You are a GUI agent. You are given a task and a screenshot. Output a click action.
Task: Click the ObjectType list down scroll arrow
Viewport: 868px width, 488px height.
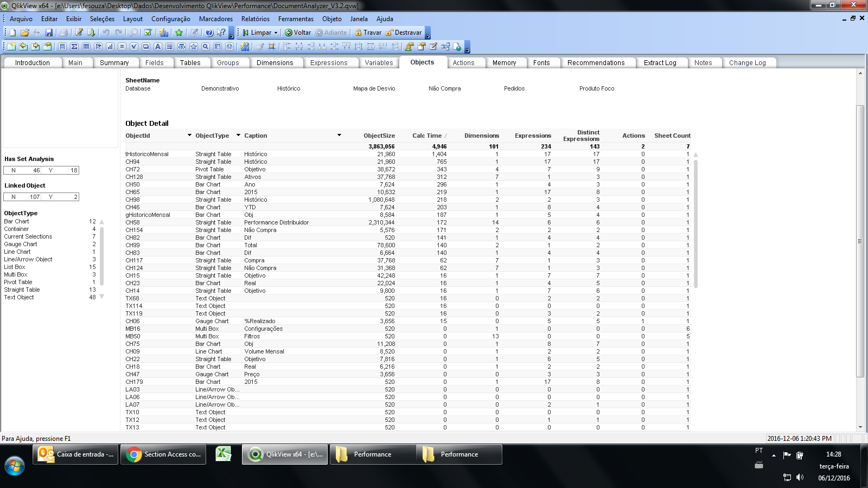point(101,297)
